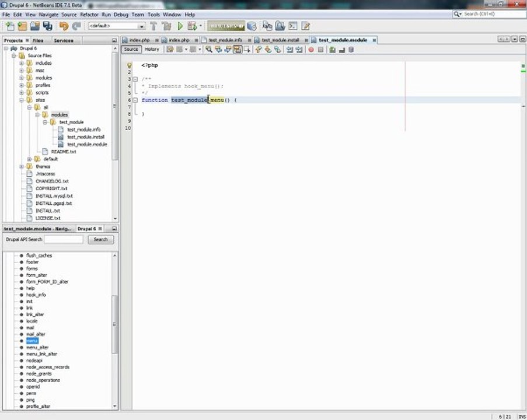Click the Last Edit icon in editor toolbar
The height and width of the screenshot is (420, 527).
click(x=170, y=50)
